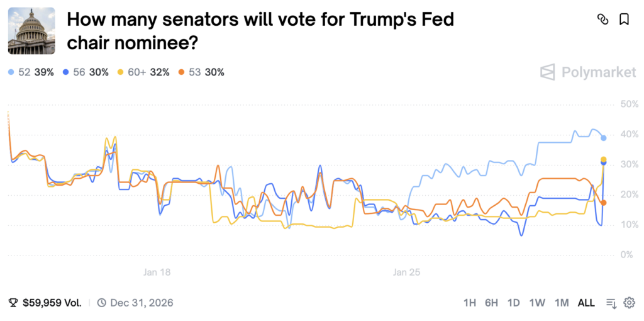The image size is (644, 321).
Task: Select the 6H time range
Action: [x=491, y=303]
